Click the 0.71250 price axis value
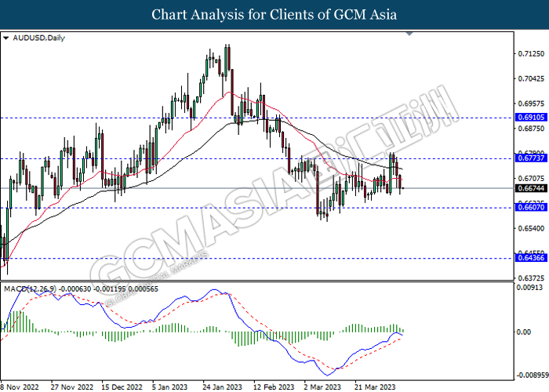The height and width of the screenshot is (392, 549). tap(531, 53)
